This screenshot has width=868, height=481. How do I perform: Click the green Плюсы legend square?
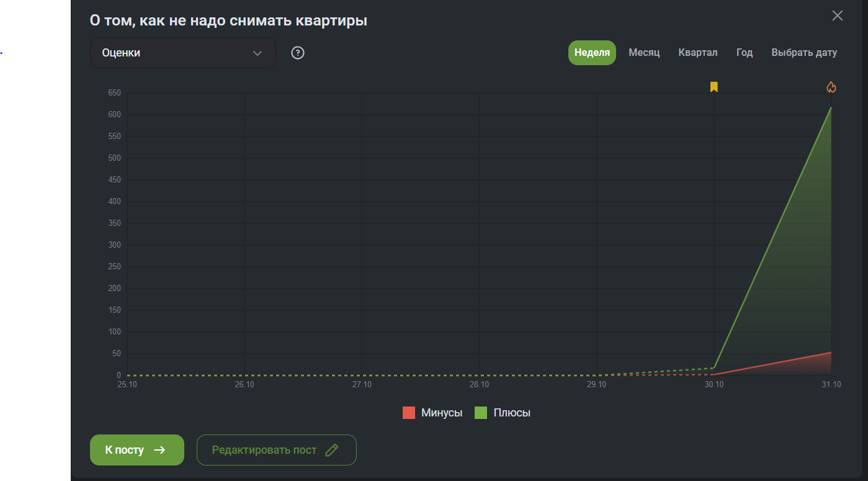[x=481, y=413]
